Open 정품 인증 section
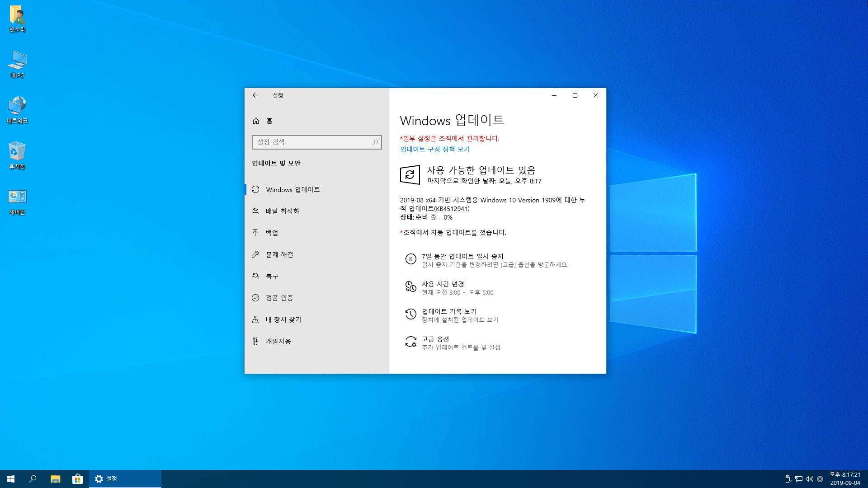 pos(316,298)
